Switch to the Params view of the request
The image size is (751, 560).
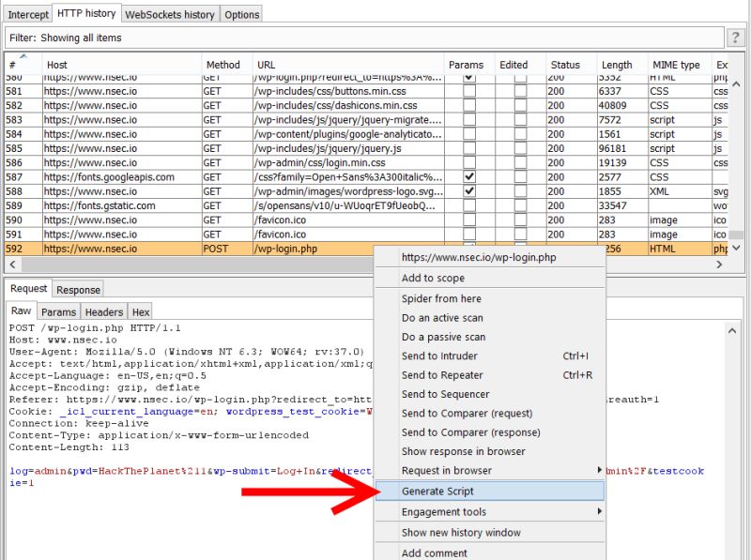[61, 311]
